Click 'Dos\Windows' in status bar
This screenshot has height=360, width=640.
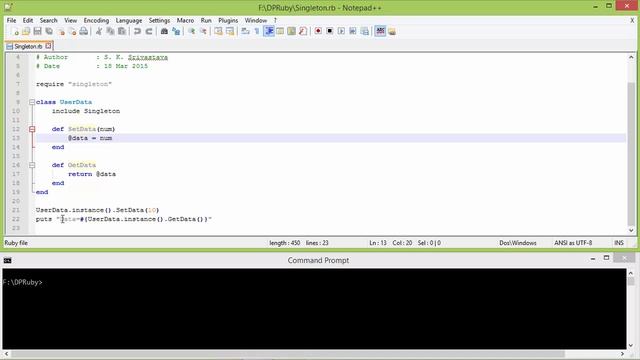pyautogui.click(x=518, y=243)
